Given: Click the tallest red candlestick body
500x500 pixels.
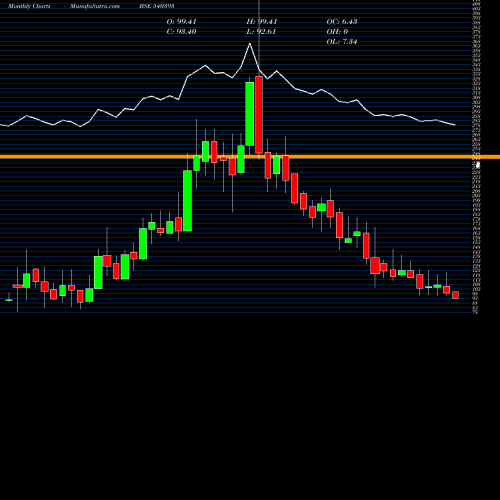Looking at the screenshot, I should (259, 115).
